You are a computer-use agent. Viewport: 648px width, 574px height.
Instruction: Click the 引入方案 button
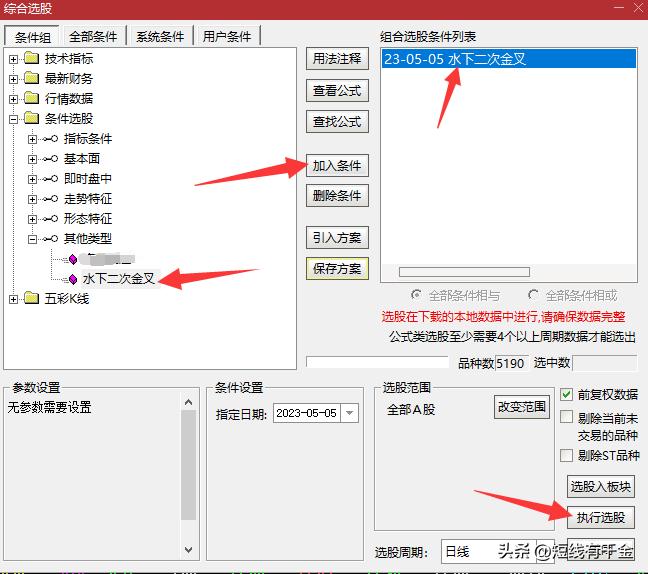click(x=337, y=238)
